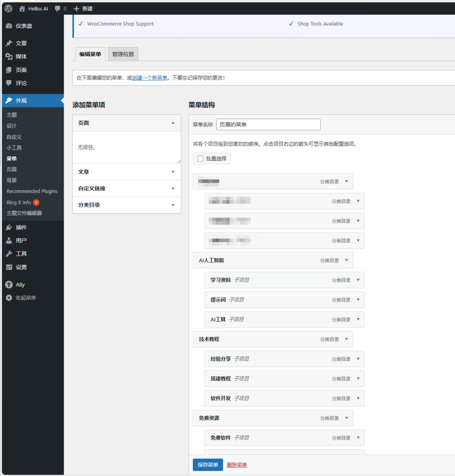The width and height of the screenshot is (455, 476).
Task: Expand the 自定义链接 accordion section
Action: point(173,189)
